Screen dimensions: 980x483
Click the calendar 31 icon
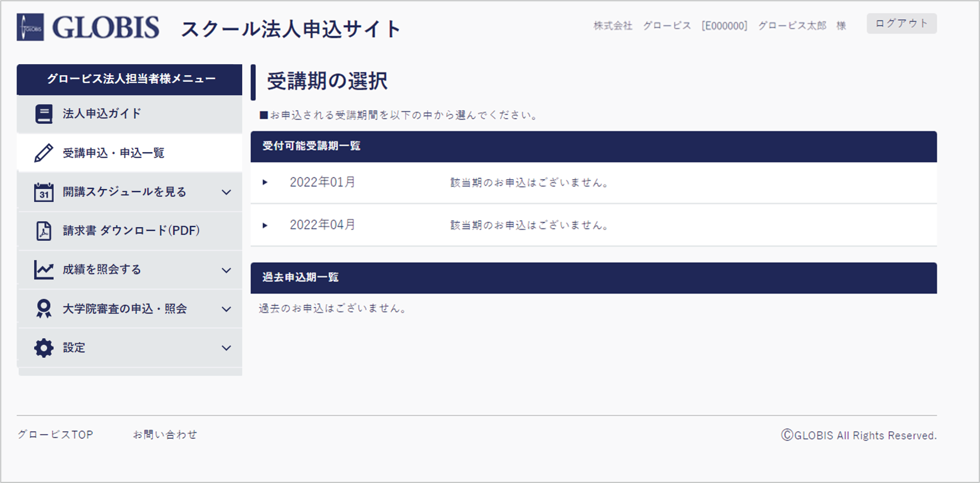pyautogui.click(x=44, y=192)
